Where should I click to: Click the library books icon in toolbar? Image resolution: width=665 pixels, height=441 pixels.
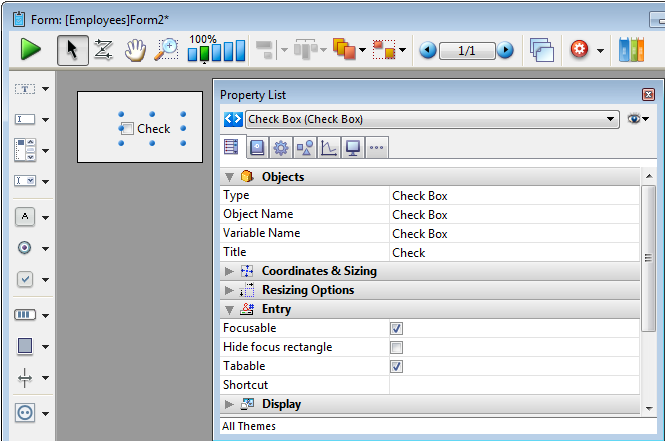pyautogui.click(x=631, y=49)
